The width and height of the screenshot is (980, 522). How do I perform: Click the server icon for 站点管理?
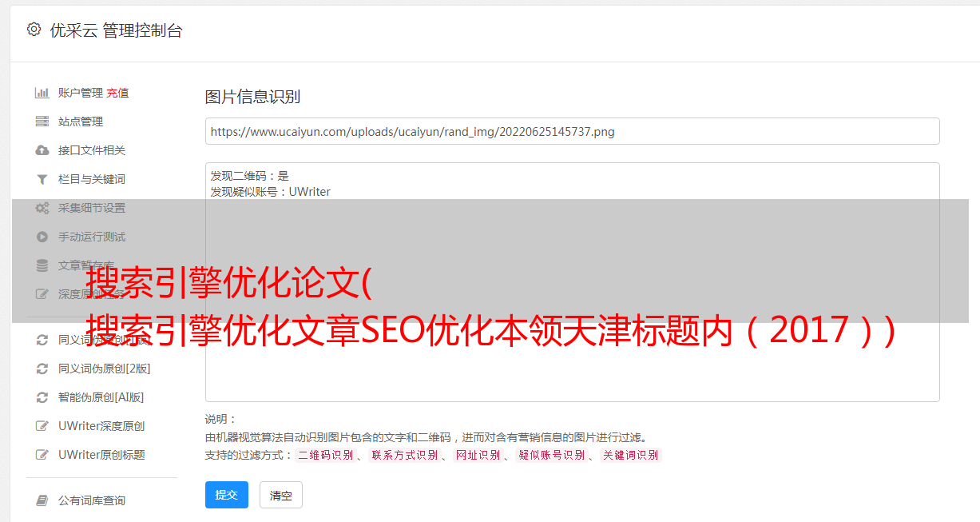[x=42, y=122]
